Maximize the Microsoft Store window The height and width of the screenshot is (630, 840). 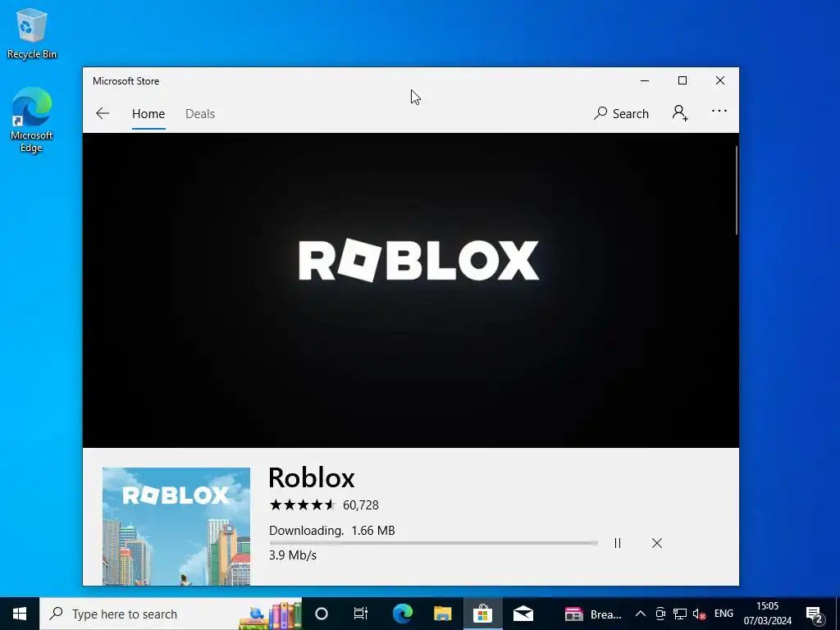682,80
